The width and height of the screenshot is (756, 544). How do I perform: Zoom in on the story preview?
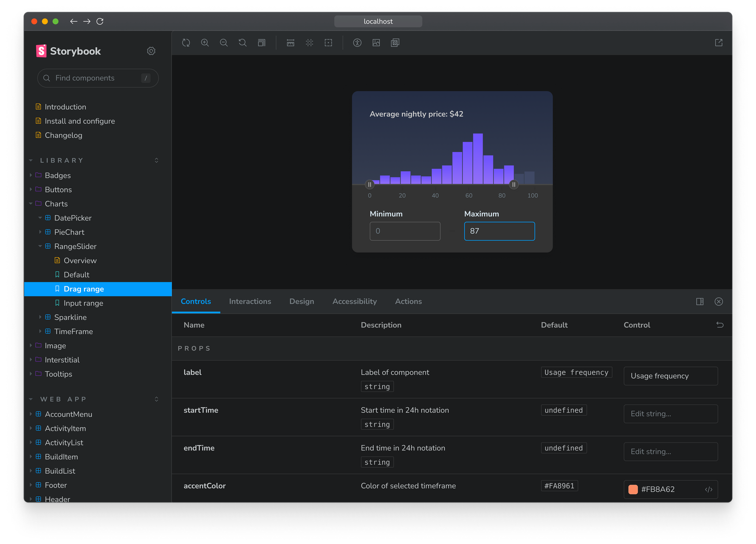pyautogui.click(x=205, y=43)
